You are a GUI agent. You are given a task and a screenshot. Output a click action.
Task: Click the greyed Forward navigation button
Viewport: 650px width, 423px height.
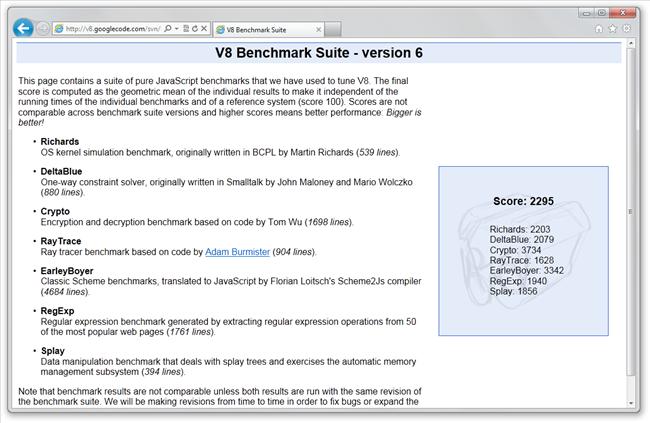pyautogui.click(x=42, y=29)
